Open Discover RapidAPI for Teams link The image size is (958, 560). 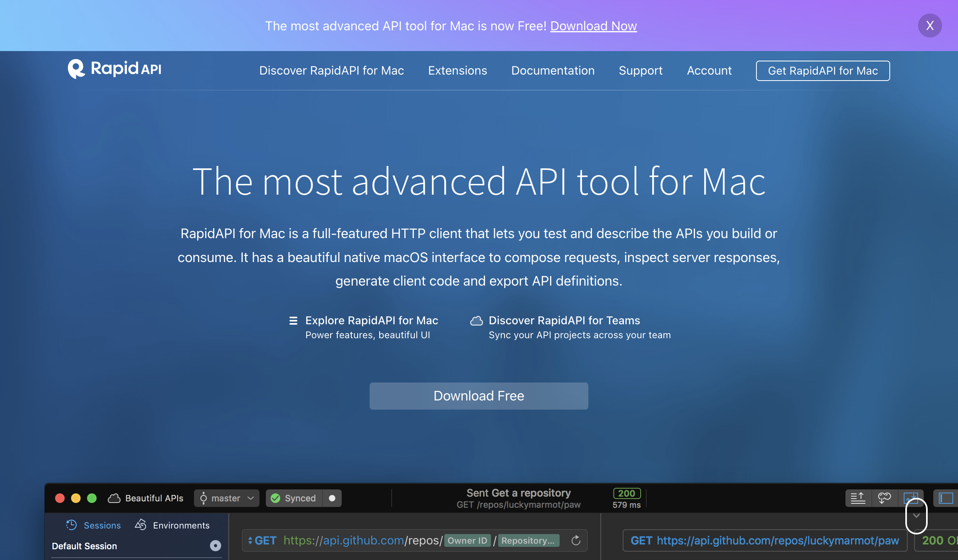pyautogui.click(x=564, y=320)
